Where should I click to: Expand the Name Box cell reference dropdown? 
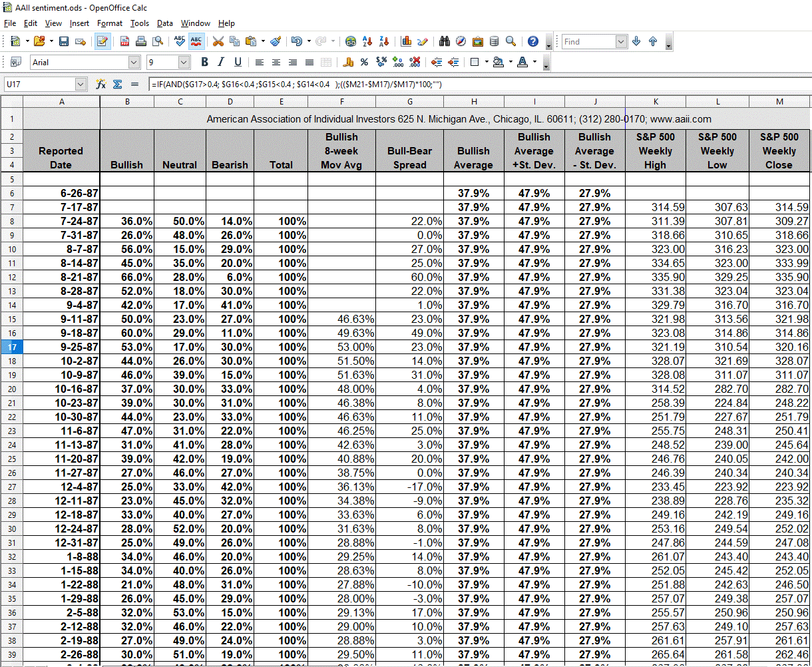[81, 85]
